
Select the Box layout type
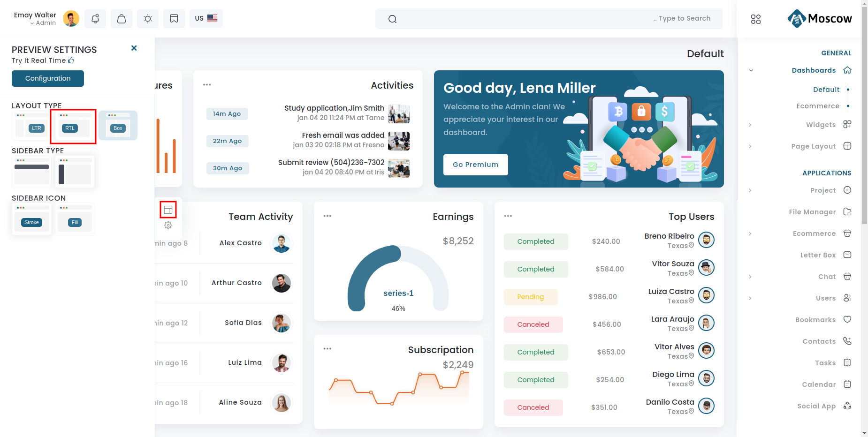click(x=118, y=126)
